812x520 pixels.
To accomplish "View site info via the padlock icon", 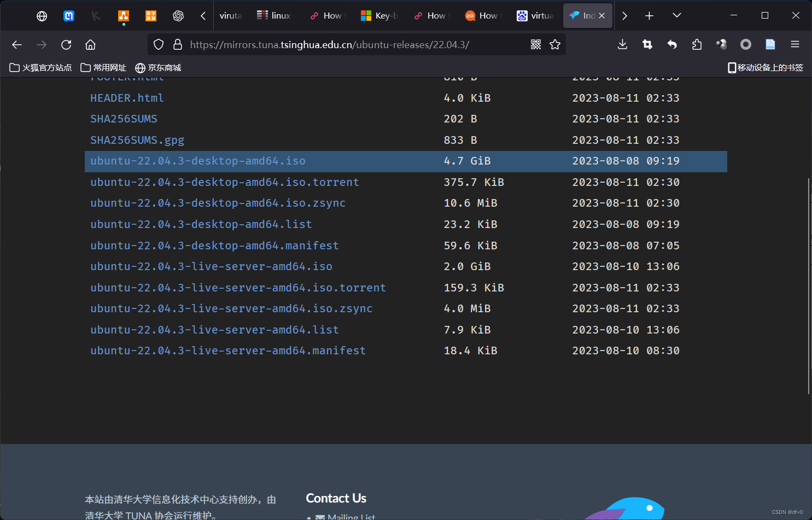I will coord(177,44).
